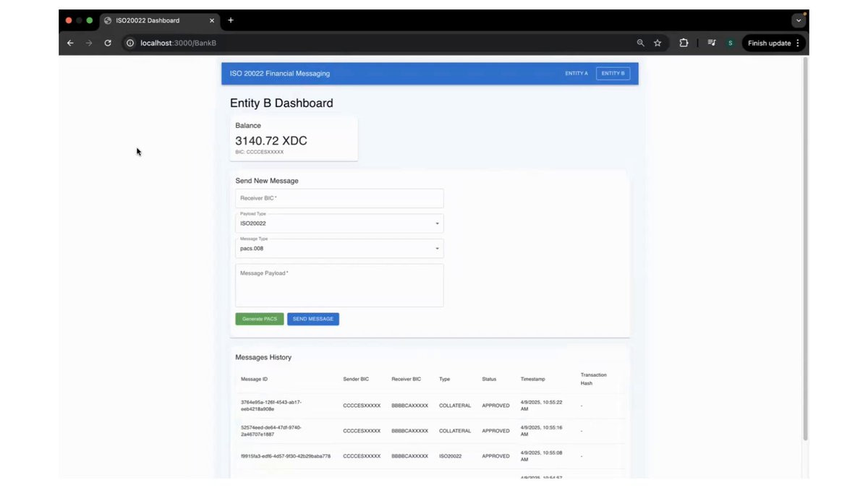Select message ID starting 52574eed
The width and height of the screenshot is (868, 488).
(271, 431)
